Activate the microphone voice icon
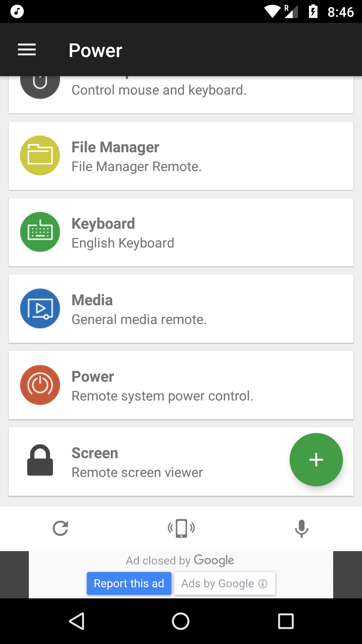The image size is (362, 644). (301, 528)
